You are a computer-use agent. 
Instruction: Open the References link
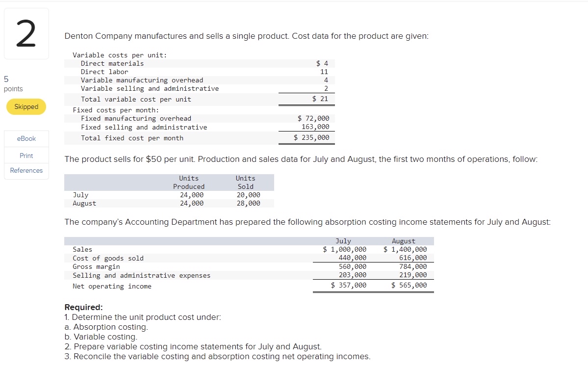click(x=26, y=170)
